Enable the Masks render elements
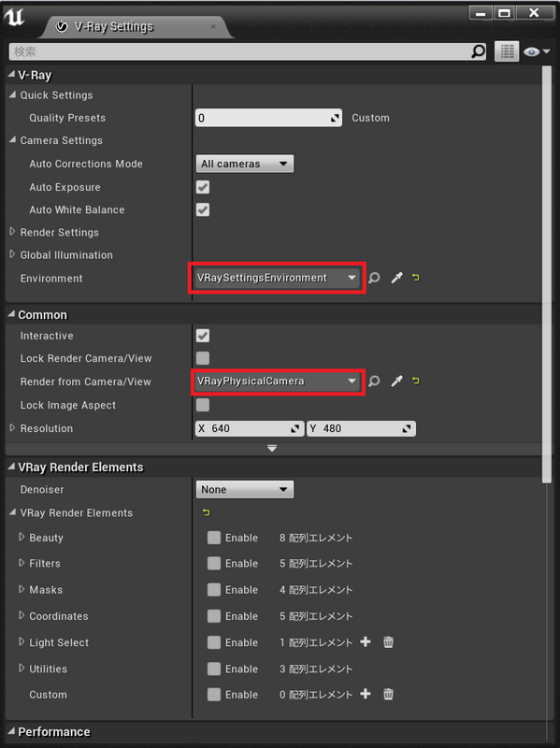 [x=214, y=590]
